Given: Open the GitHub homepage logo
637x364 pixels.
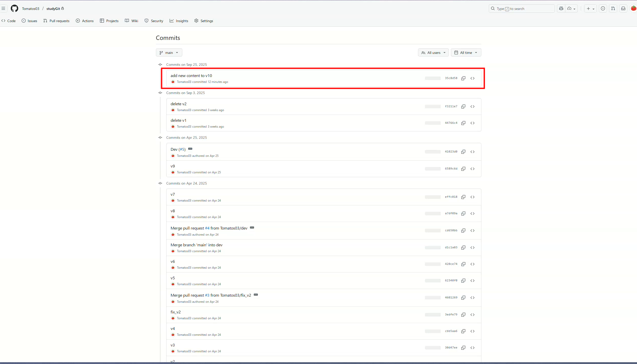Looking at the screenshot, I should pyautogui.click(x=14, y=8).
